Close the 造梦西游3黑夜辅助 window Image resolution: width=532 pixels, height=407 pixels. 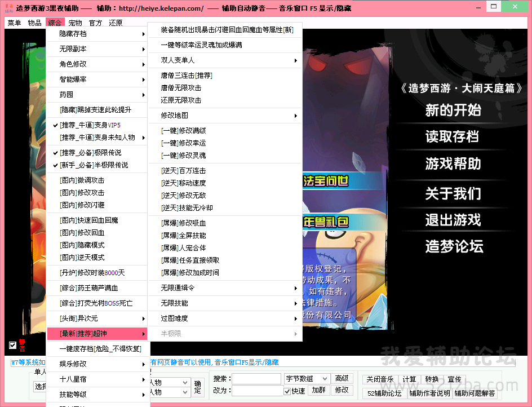(515, 6)
